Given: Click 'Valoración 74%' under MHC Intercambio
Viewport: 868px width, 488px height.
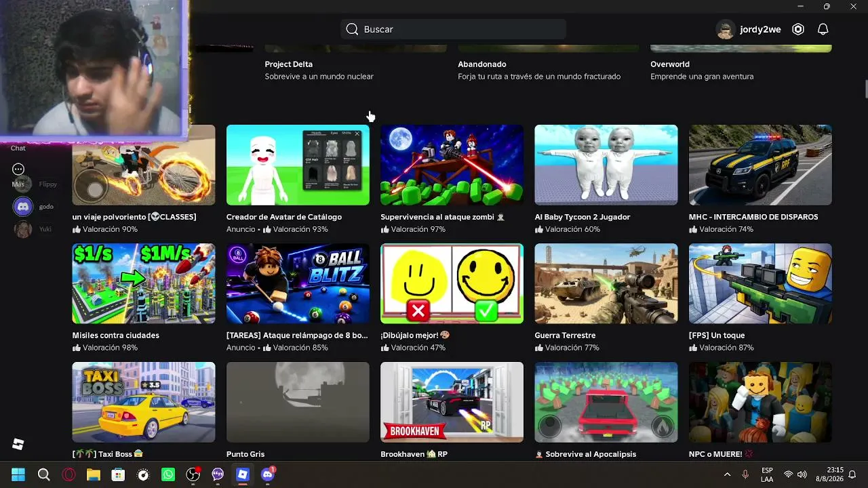Looking at the screenshot, I should point(726,229).
